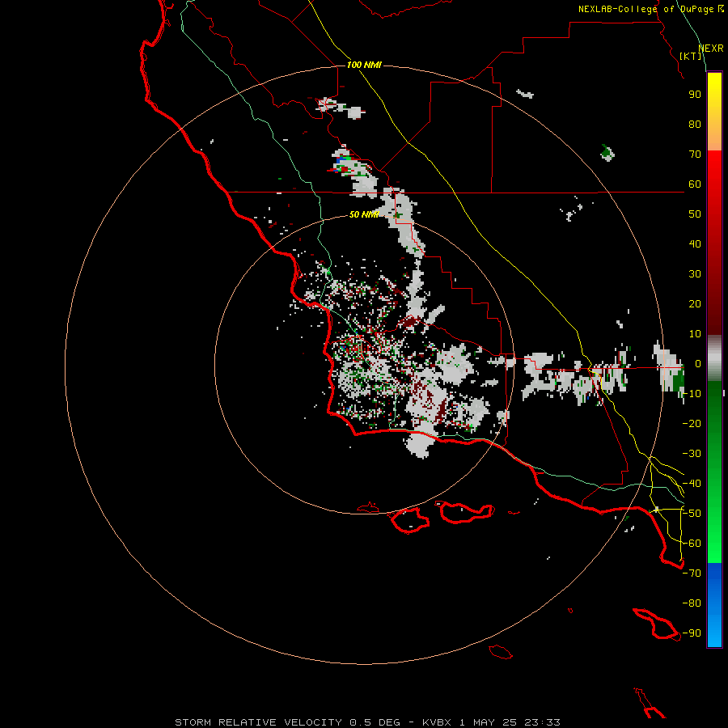This screenshot has height=728, width=728.
Task: Click the 60 scale value
Action: pos(695,184)
